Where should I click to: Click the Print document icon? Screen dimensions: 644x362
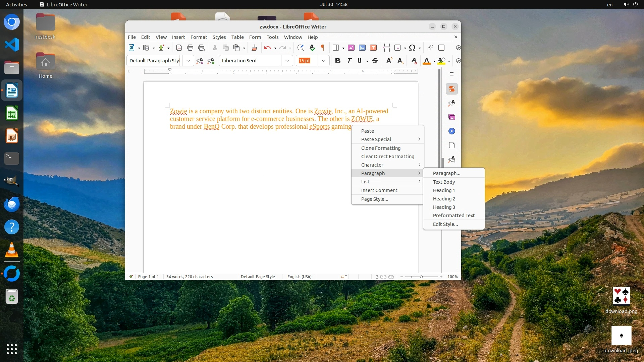tap(190, 48)
